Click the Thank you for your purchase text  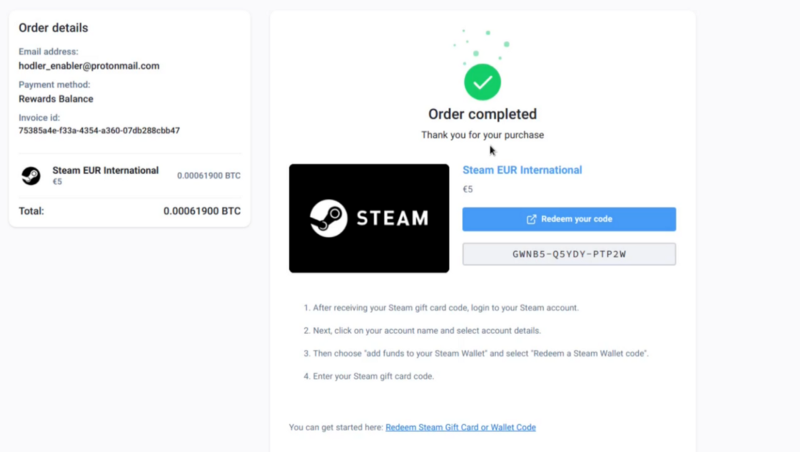pos(482,135)
